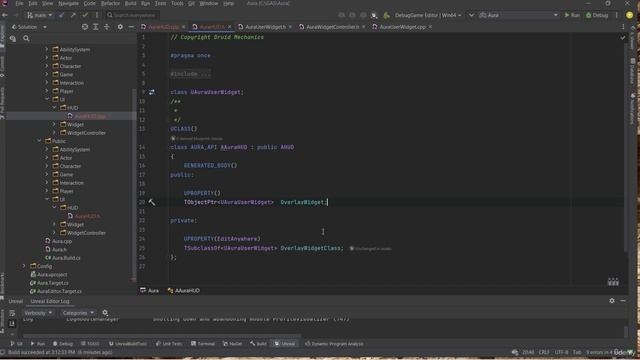Open the Build menu
The width and height of the screenshot is (640, 360).
point(131,3)
